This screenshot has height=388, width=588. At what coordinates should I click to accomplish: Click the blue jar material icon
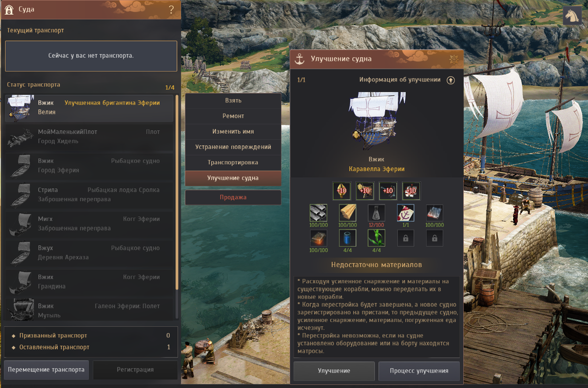[347, 238]
